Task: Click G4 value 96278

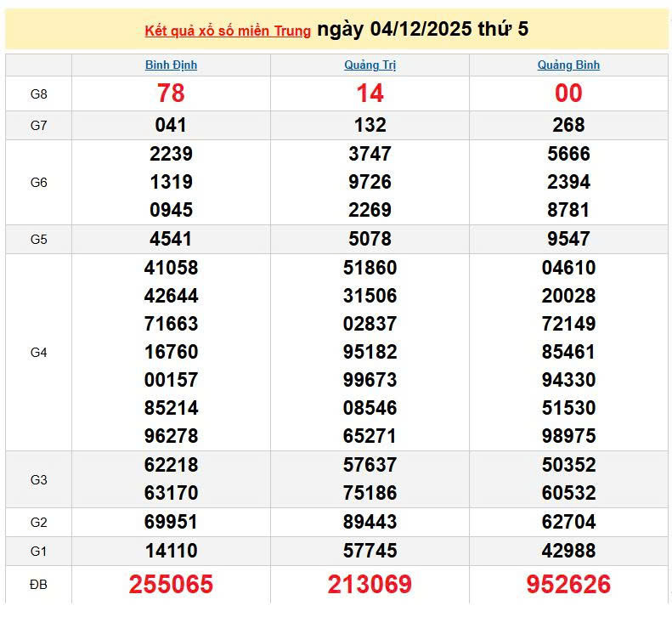Action: click(171, 436)
